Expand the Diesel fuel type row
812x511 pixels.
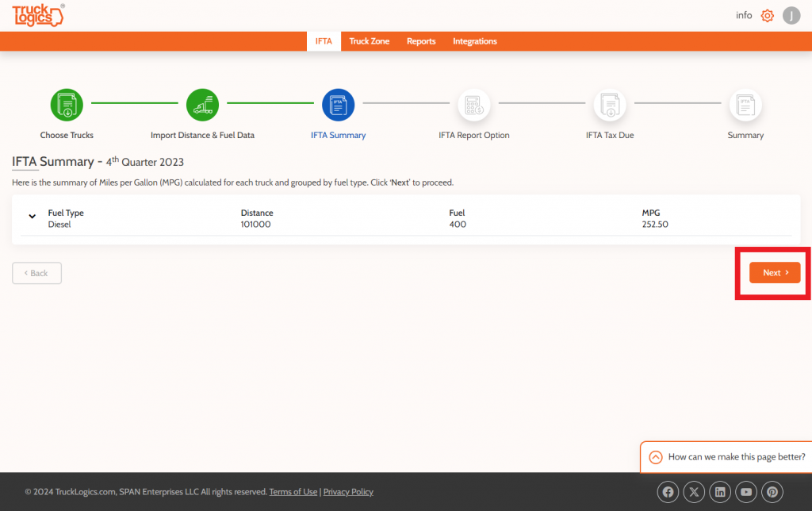click(32, 216)
